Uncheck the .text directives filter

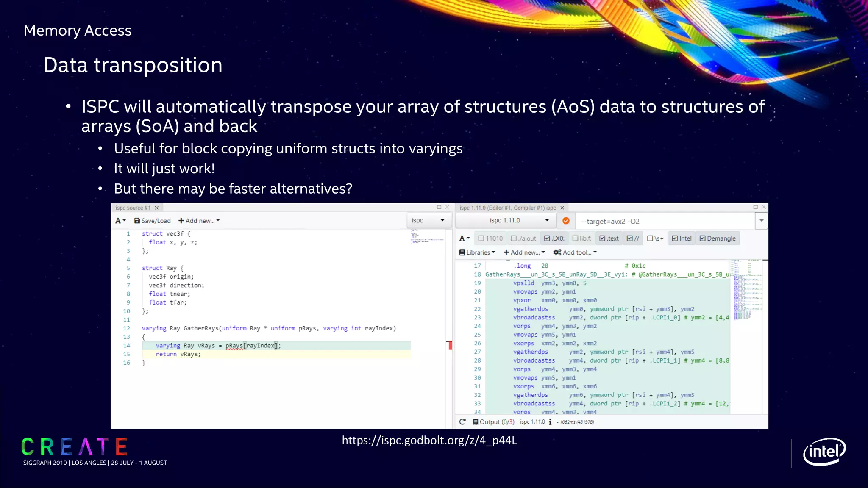point(609,238)
